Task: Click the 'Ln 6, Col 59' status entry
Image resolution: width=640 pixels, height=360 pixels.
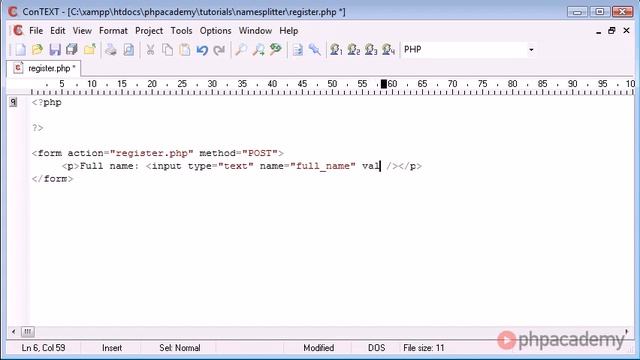Action: pyautogui.click(x=44, y=348)
